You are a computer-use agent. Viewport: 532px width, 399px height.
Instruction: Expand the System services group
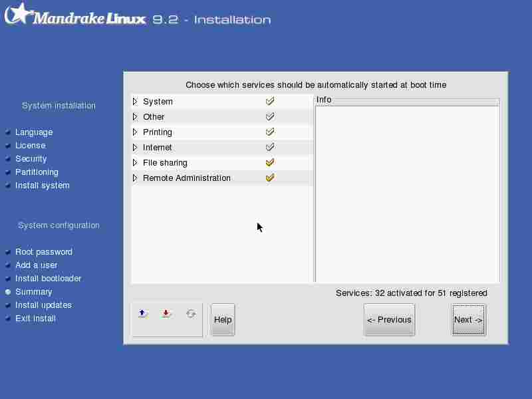point(135,102)
